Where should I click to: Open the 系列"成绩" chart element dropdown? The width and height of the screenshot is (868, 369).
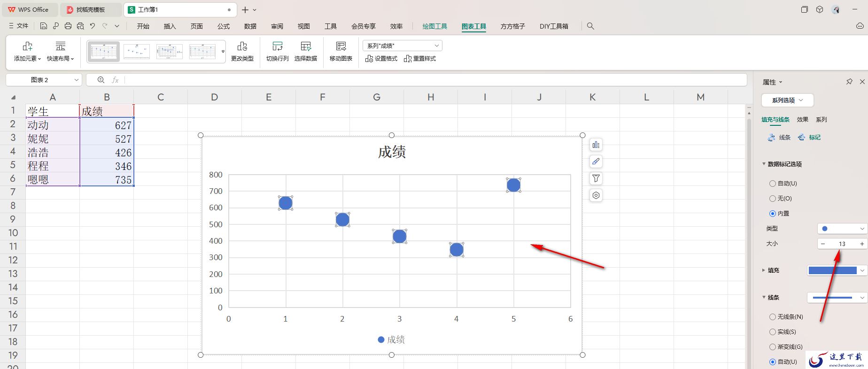(x=403, y=46)
